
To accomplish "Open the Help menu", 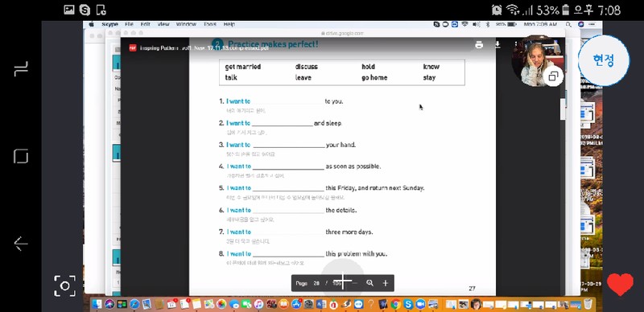I will 229,25.
